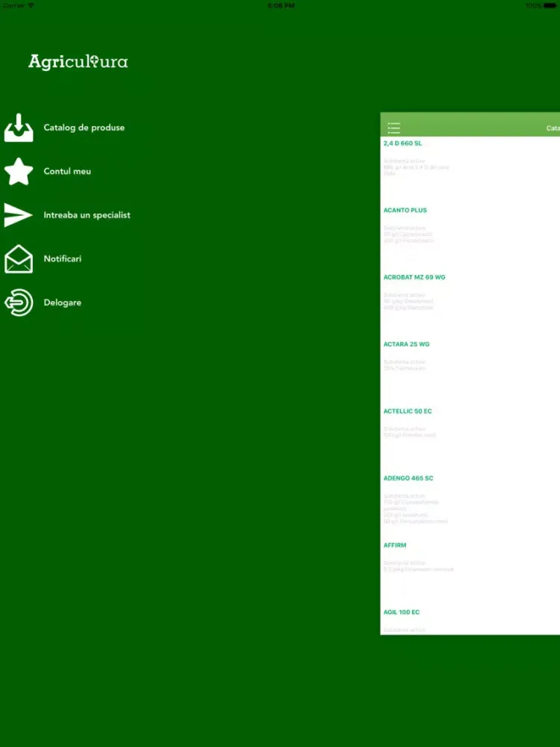Select Intreaba un specialist label
Image resolution: width=560 pixels, height=747 pixels.
click(87, 215)
